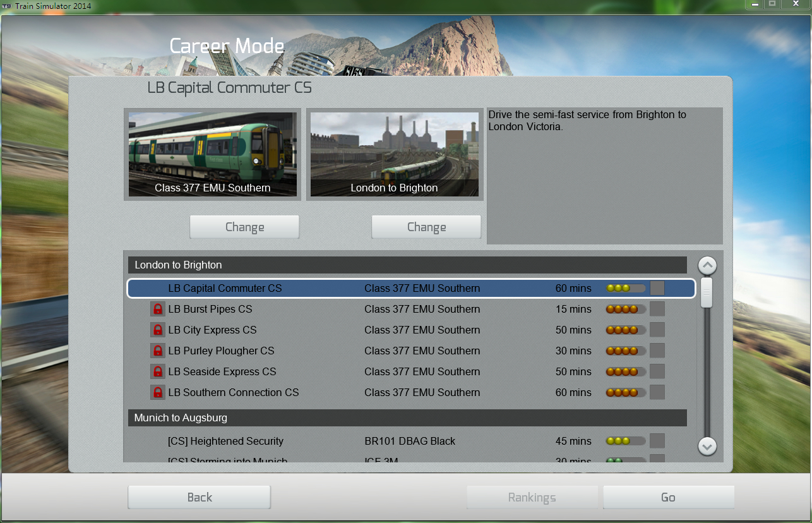Click difficulty rating dots for LB Capital Commuter CS

click(626, 288)
